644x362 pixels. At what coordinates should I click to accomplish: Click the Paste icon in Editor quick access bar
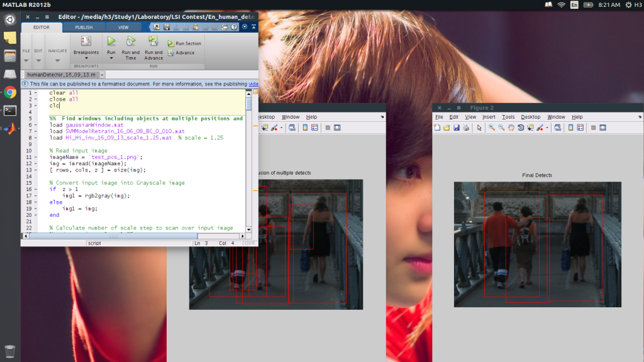coord(196,27)
